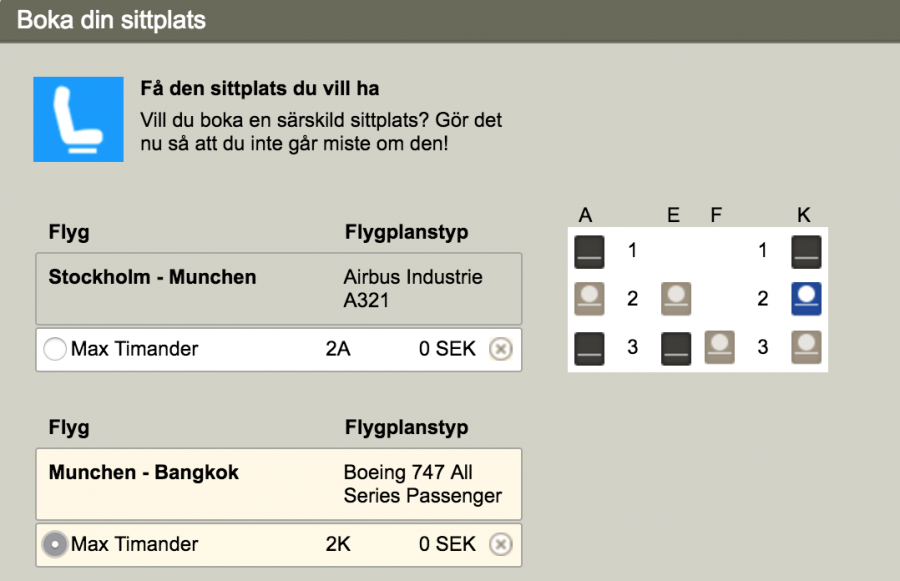Image resolution: width=900 pixels, height=581 pixels.
Task: Click the blue airplane seat logo icon
Action: 78,119
